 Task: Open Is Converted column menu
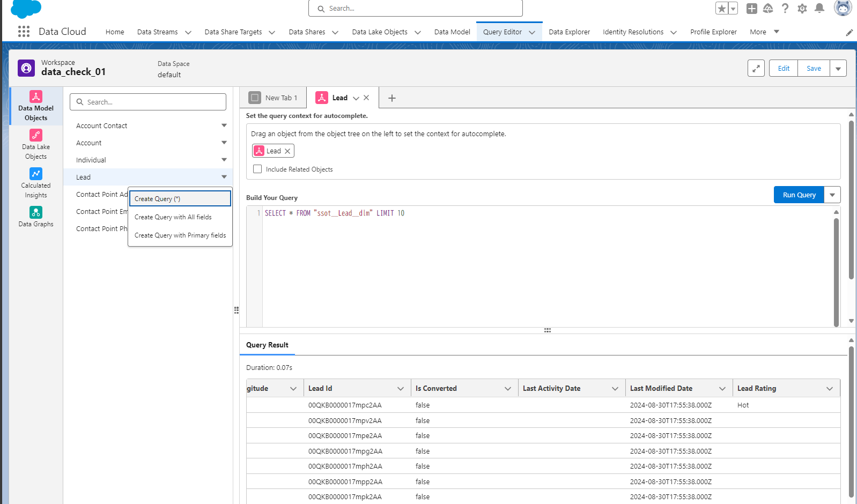[508, 389]
